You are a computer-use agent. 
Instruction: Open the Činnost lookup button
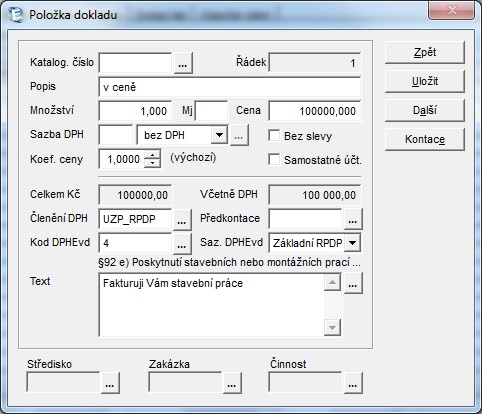pos(353,383)
